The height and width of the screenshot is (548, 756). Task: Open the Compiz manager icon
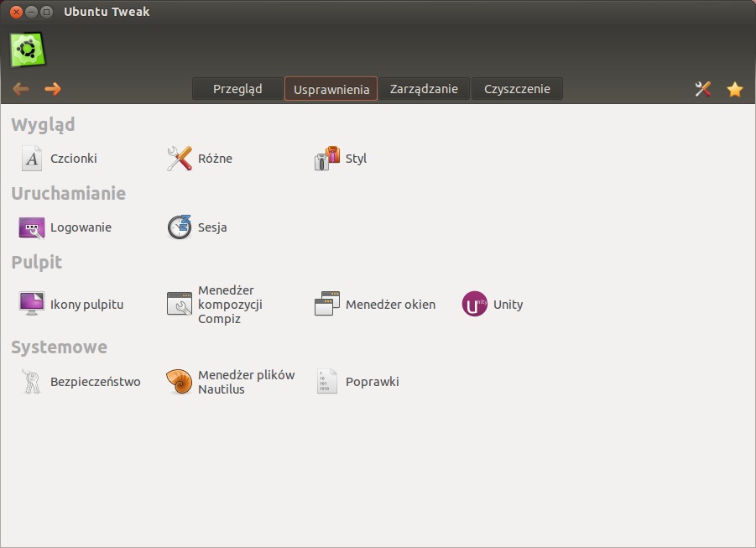pyautogui.click(x=180, y=304)
